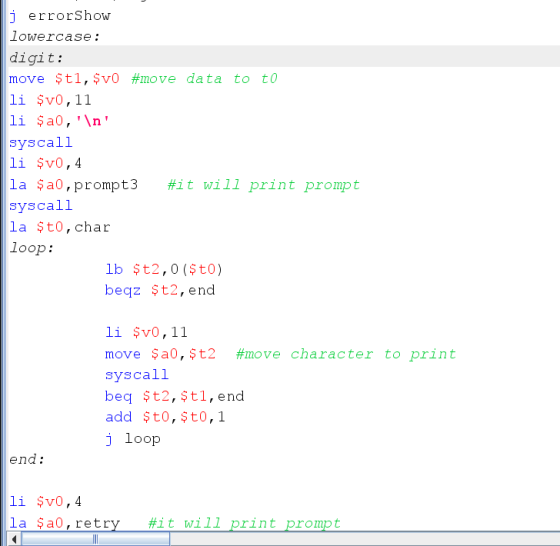Click the indented "syscall" inside the loop
Screen dimensions: 560x546
(137, 375)
